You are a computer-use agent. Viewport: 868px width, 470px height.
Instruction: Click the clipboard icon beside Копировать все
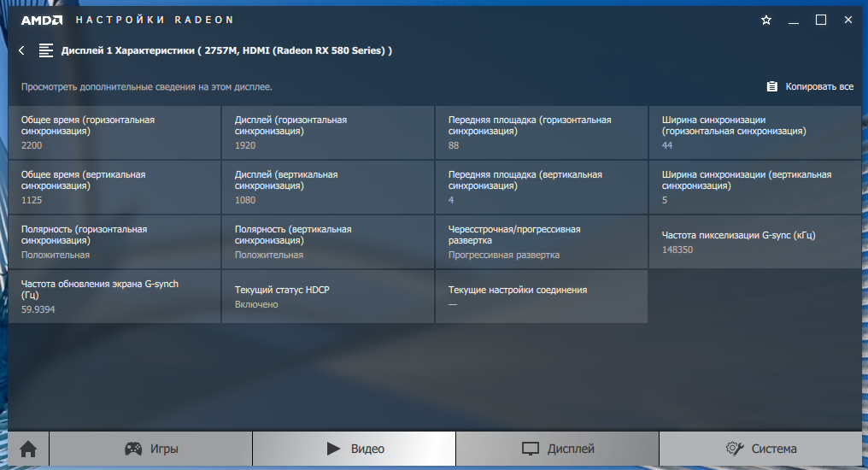click(x=771, y=86)
